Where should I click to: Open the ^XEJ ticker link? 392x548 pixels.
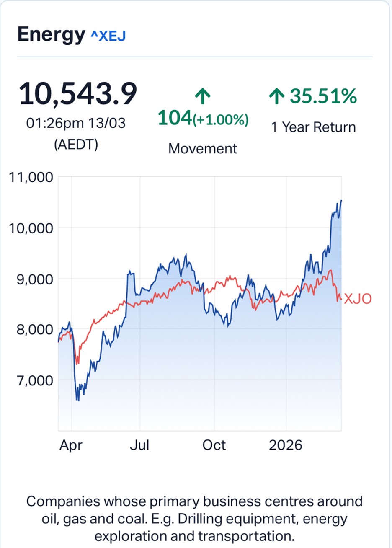[108, 36]
